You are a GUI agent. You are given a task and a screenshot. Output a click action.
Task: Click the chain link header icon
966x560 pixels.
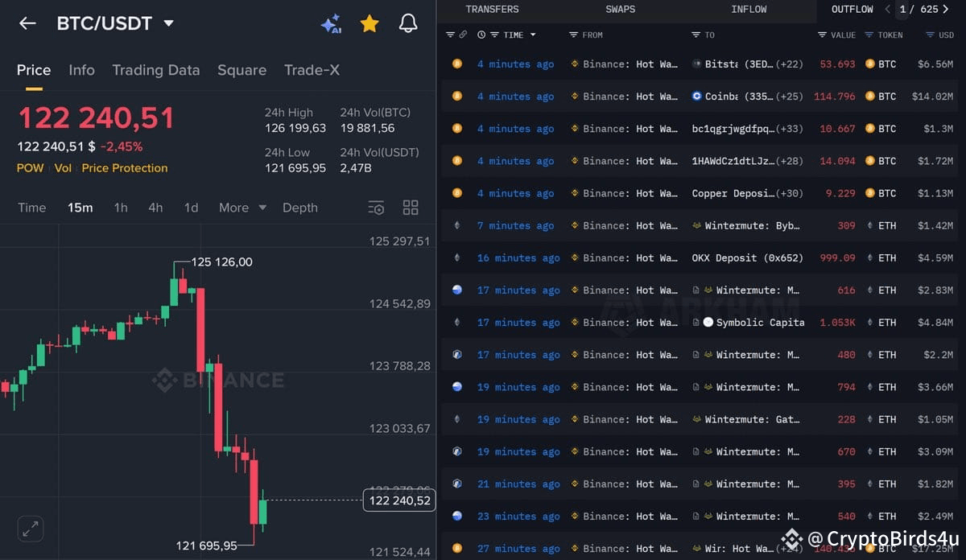tap(463, 35)
